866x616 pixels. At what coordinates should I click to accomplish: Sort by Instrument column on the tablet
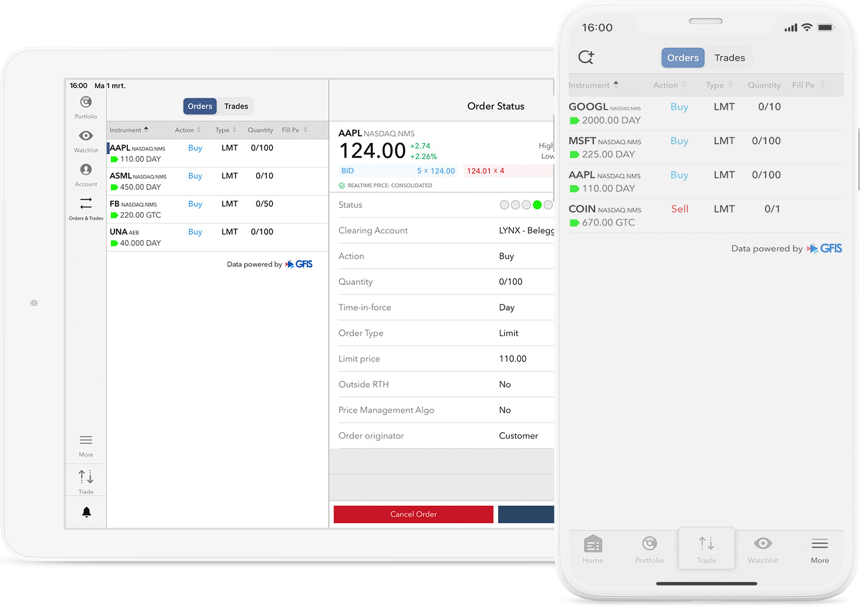click(x=128, y=130)
